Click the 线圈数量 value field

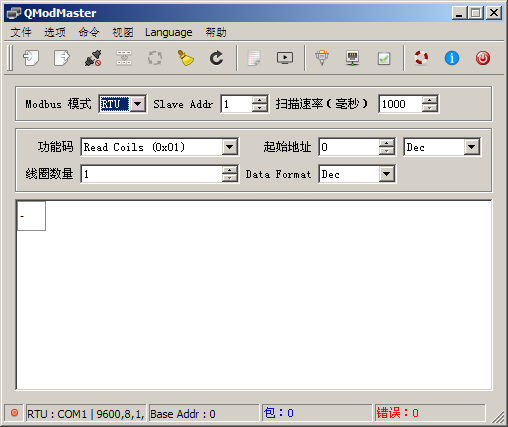[152, 174]
